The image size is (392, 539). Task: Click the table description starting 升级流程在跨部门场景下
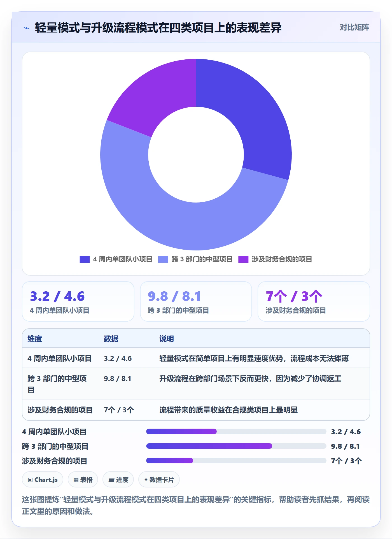250,378
